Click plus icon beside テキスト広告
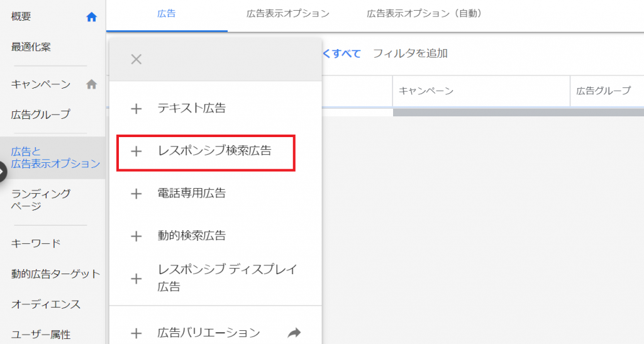 136,109
